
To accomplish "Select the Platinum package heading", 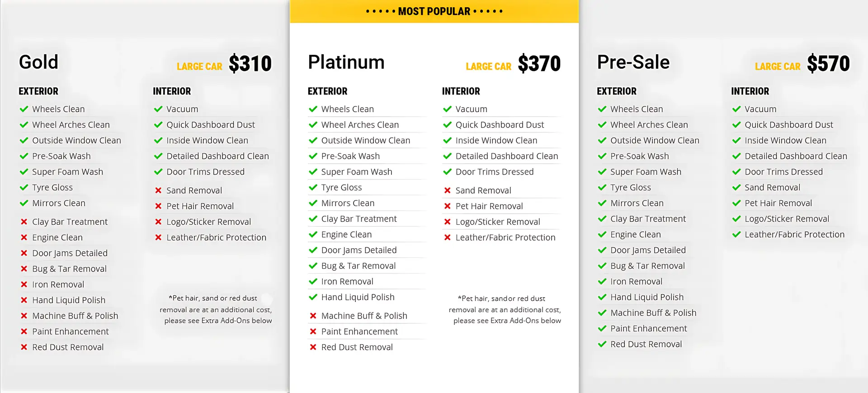I will tap(346, 62).
